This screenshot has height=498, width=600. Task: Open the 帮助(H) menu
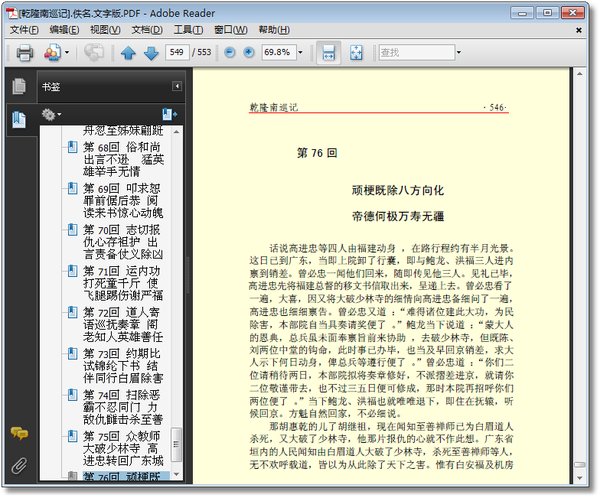point(274,30)
